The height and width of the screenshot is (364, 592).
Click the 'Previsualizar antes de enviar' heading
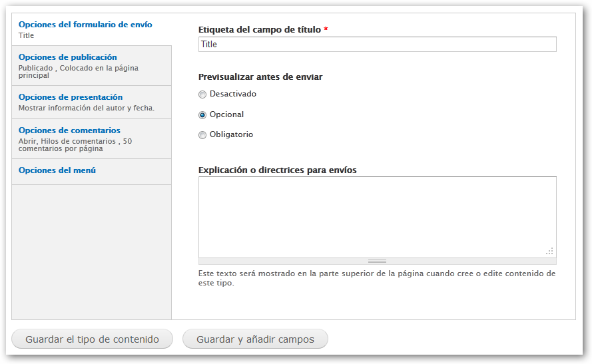[x=260, y=77]
